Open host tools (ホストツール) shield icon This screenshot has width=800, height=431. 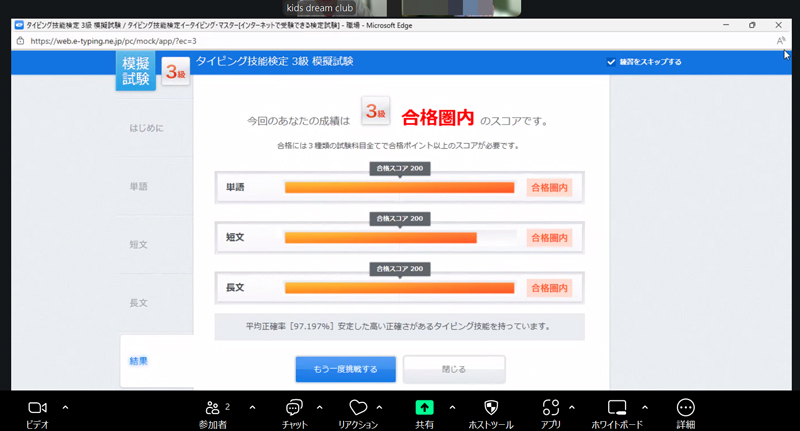click(491, 408)
